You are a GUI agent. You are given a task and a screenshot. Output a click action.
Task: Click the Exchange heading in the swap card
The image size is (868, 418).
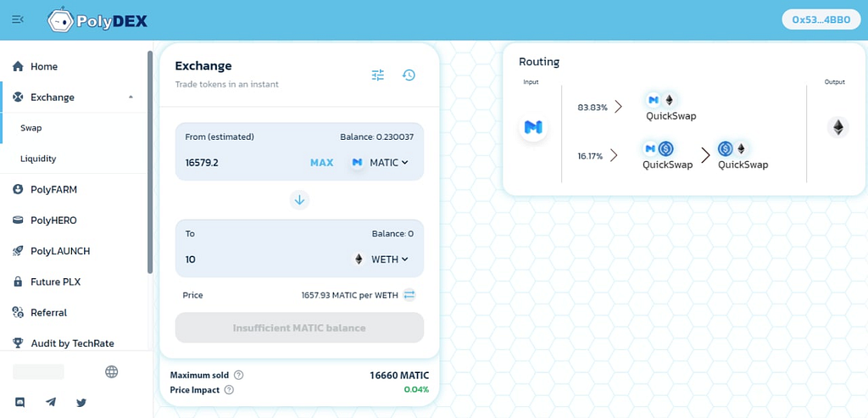point(203,66)
